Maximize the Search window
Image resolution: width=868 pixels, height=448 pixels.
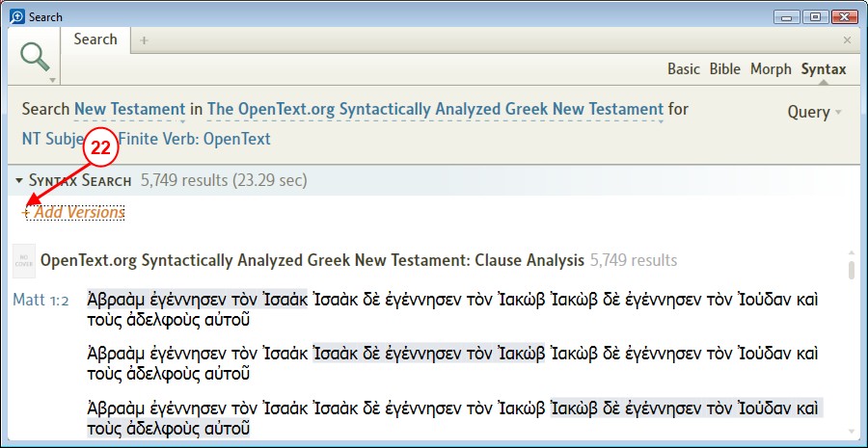click(815, 17)
